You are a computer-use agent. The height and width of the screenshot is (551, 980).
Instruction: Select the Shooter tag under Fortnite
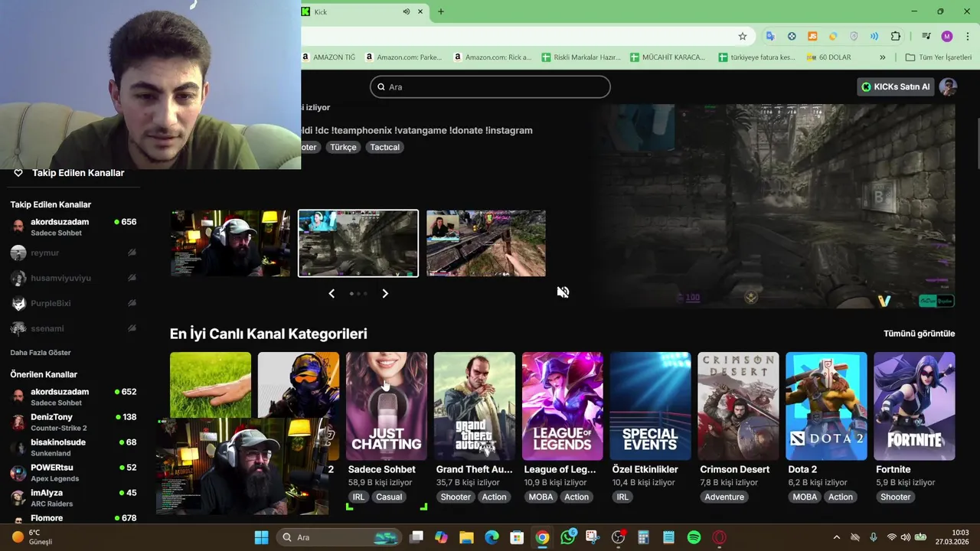pos(896,497)
